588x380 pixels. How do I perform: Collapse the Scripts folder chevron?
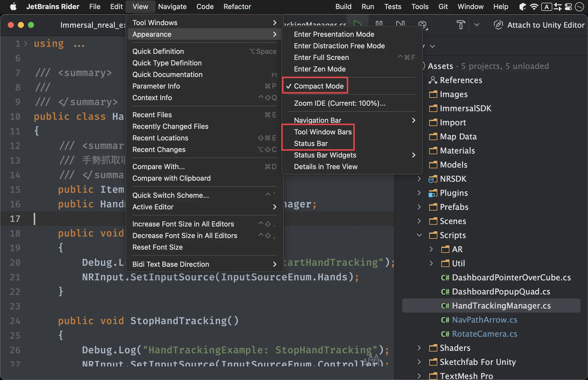(419, 235)
